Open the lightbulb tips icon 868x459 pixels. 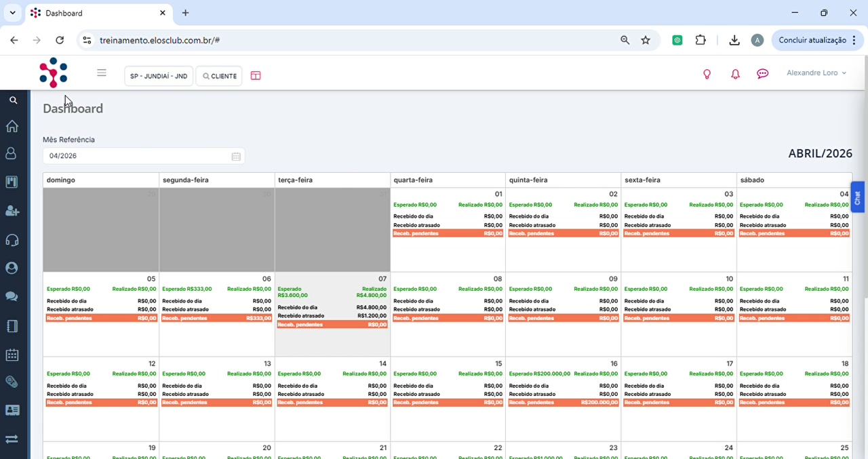click(707, 74)
